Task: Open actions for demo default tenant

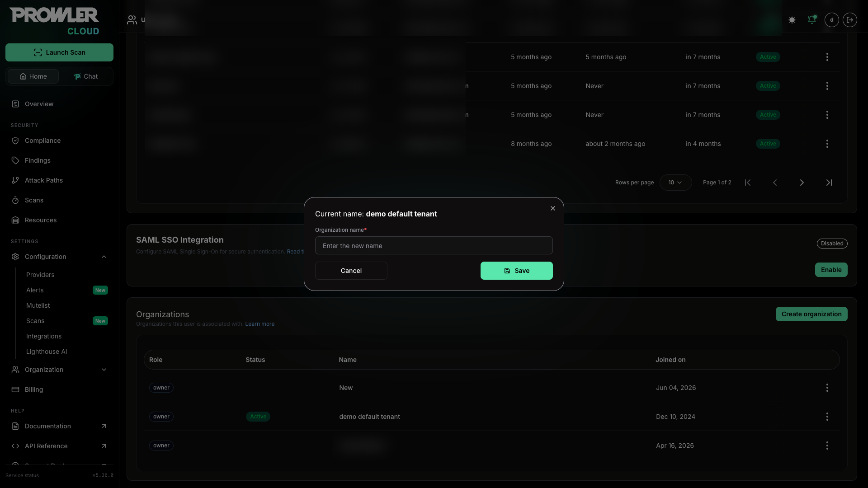Action: 827,417
